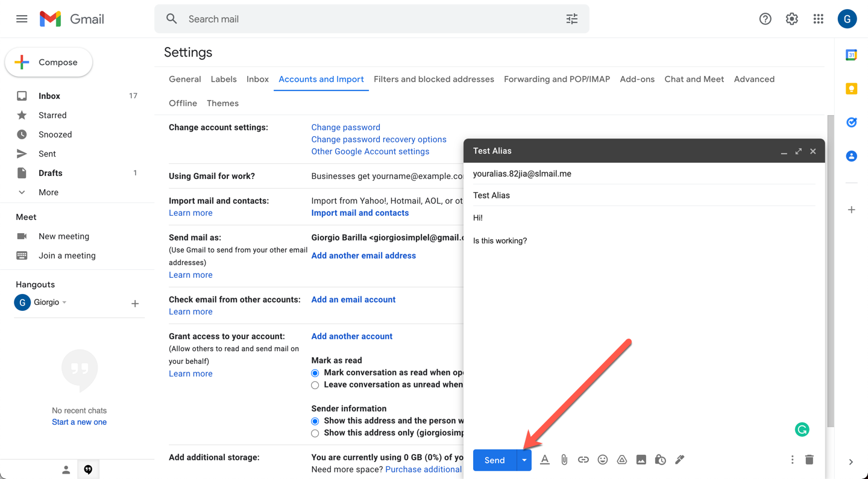Select Mark conversation as read option
The height and width of the screenshot is (479, 868).
coord(315,373)
